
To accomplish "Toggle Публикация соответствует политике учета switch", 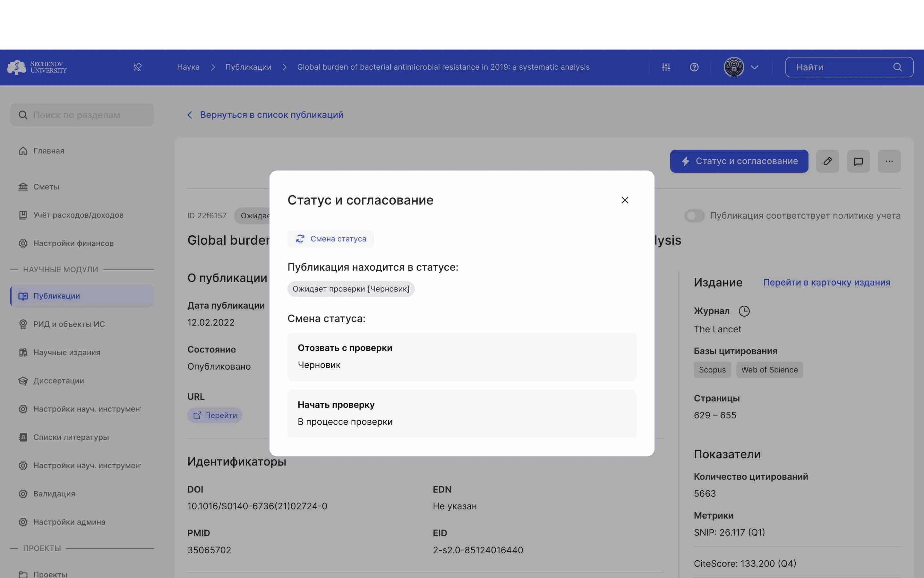I will pos(694,216).
